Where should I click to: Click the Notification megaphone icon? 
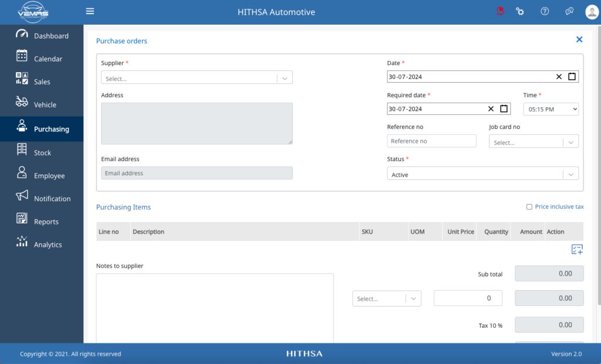pyautogui.click(x=22, y=195)
